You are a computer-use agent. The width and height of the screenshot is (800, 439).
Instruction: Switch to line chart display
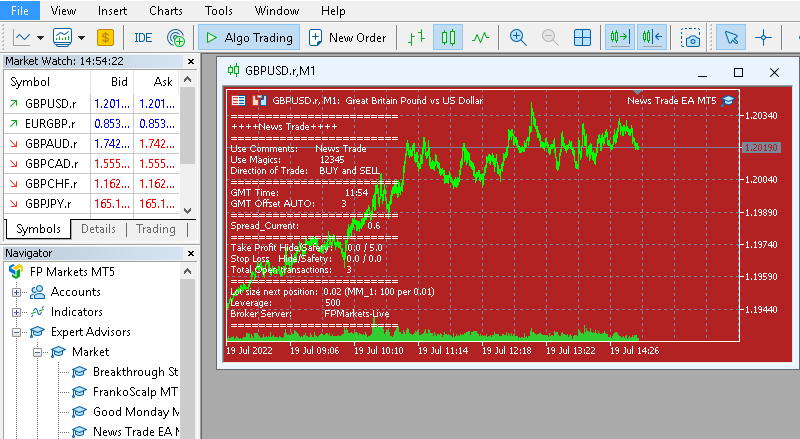(480, 37)
